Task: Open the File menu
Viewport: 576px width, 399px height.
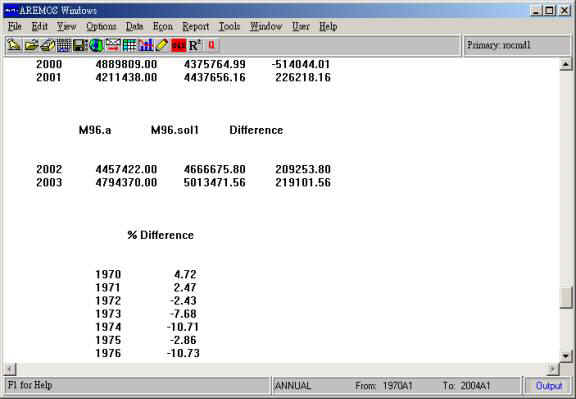Action: 15,26
